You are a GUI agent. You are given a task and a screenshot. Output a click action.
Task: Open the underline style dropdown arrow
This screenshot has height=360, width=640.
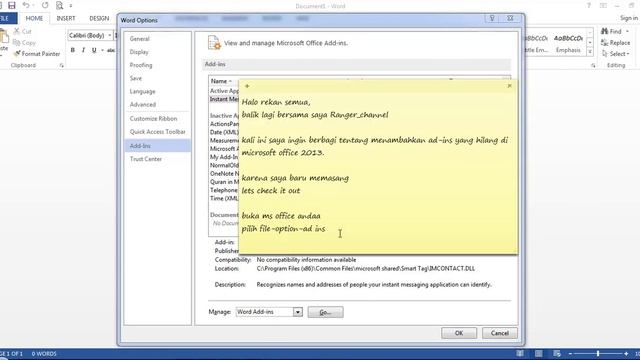pos(102,50)
